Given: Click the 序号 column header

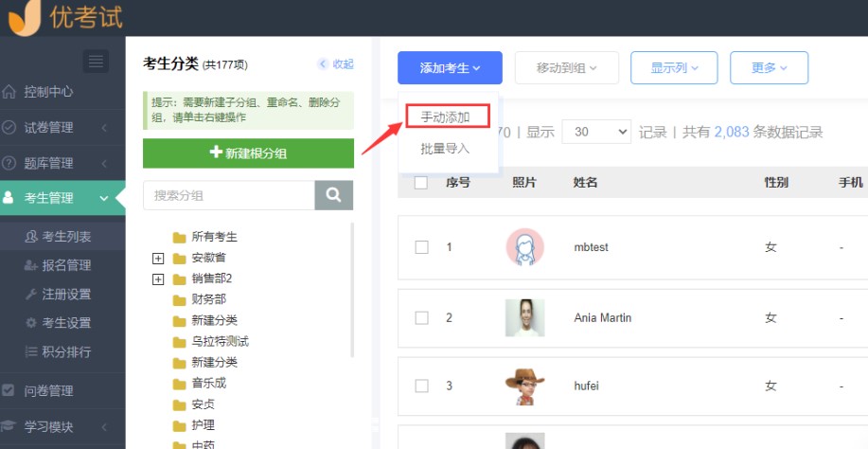Looking at the screenshot, I should [458, 182].
